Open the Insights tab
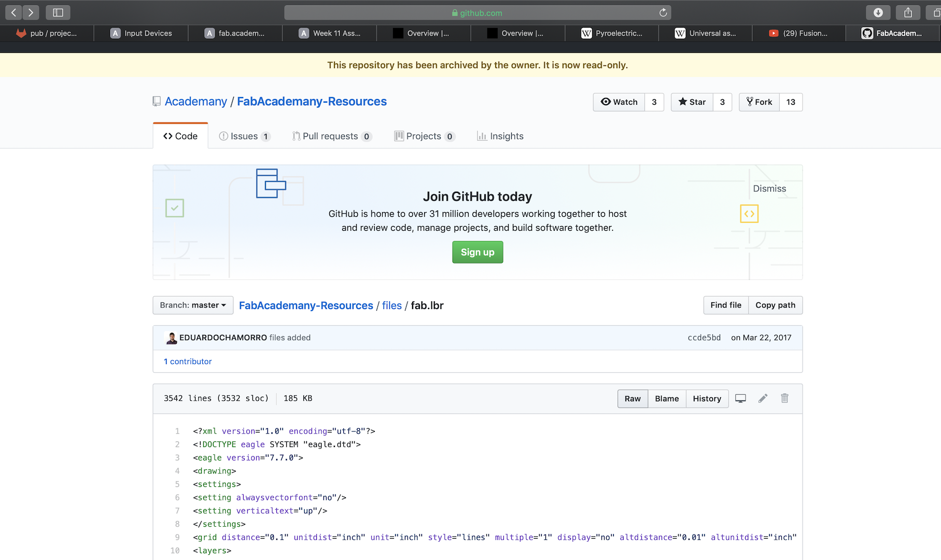 pyautogui.click(x=500, y=136)
